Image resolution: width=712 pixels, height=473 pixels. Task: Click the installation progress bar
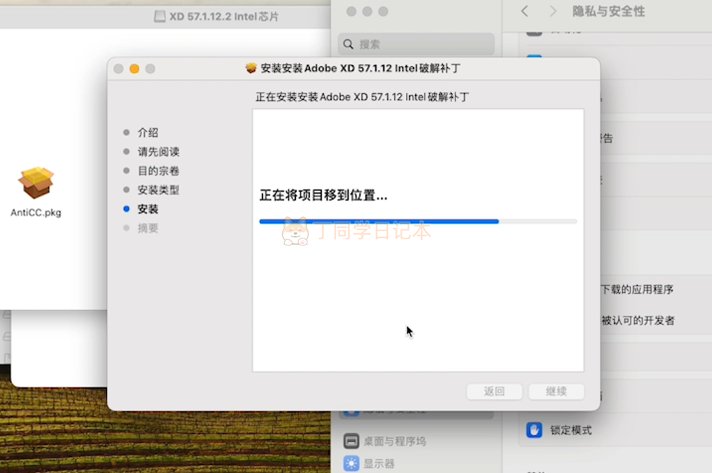point(418,222)
